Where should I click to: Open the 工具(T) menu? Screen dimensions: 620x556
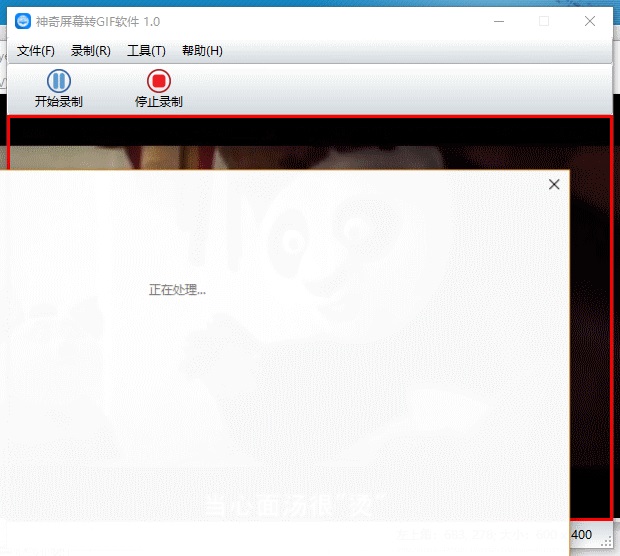(146, 51)
